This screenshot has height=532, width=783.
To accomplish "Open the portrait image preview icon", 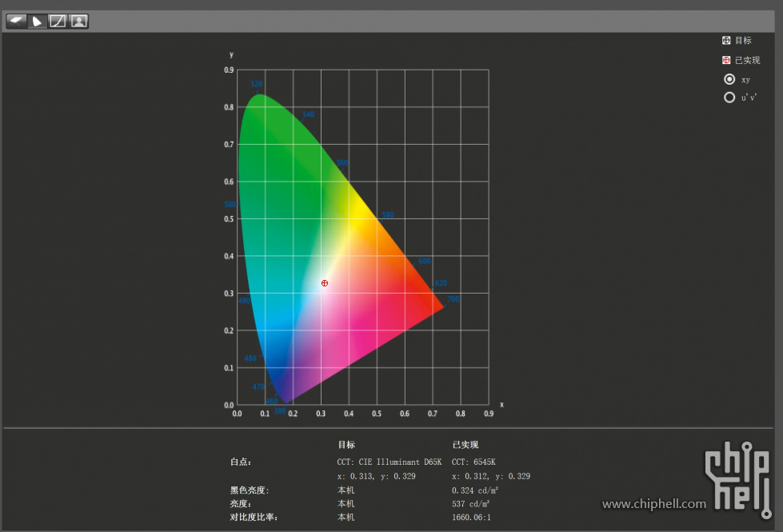I will click(78, 21).
